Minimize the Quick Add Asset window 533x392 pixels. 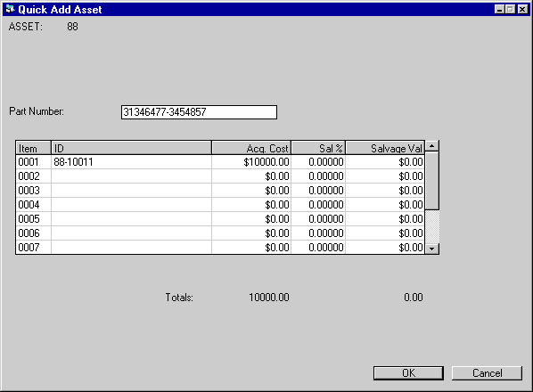499,9
